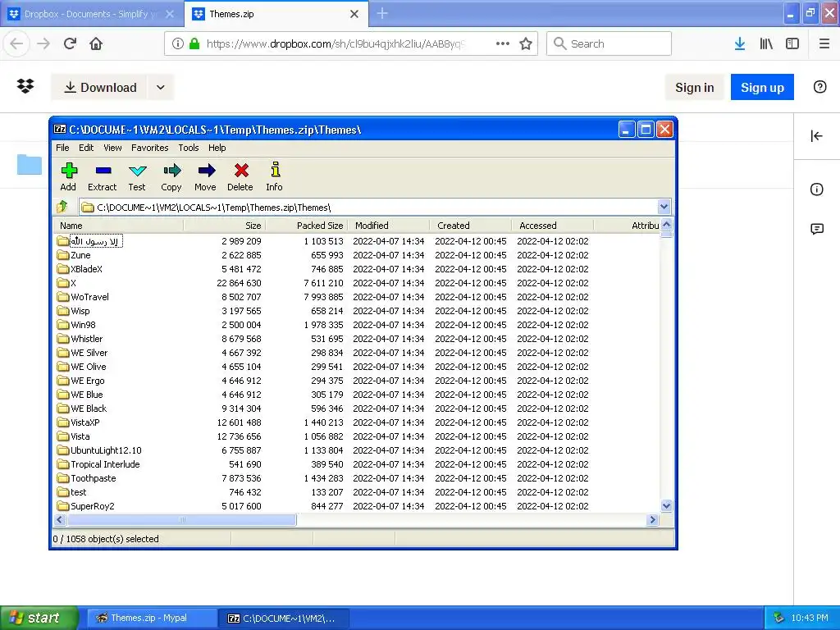Open the Help menu in 7-Zip
Image resolution: width=840 pixels, height=630 pixels.
pyautogui.click(x=217, y=148)
